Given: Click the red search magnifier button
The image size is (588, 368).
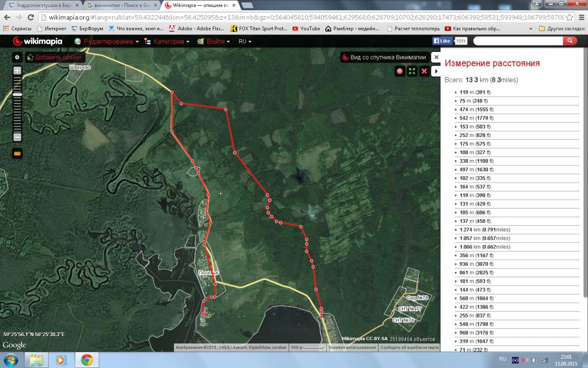Looking at the screenshot, I should tap(569, 41).
